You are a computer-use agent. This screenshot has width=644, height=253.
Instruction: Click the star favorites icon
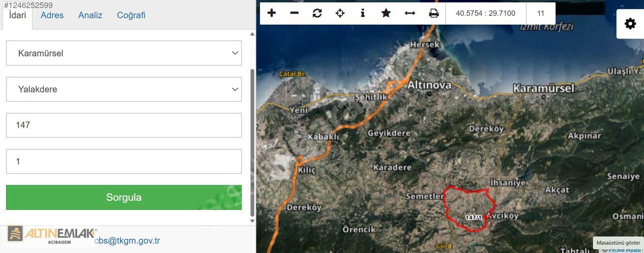386,13
